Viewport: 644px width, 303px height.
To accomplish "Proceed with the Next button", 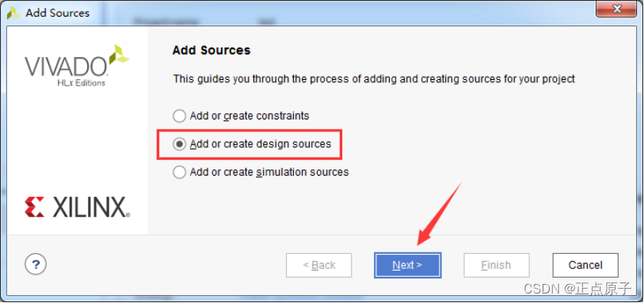I will [407, 265].
